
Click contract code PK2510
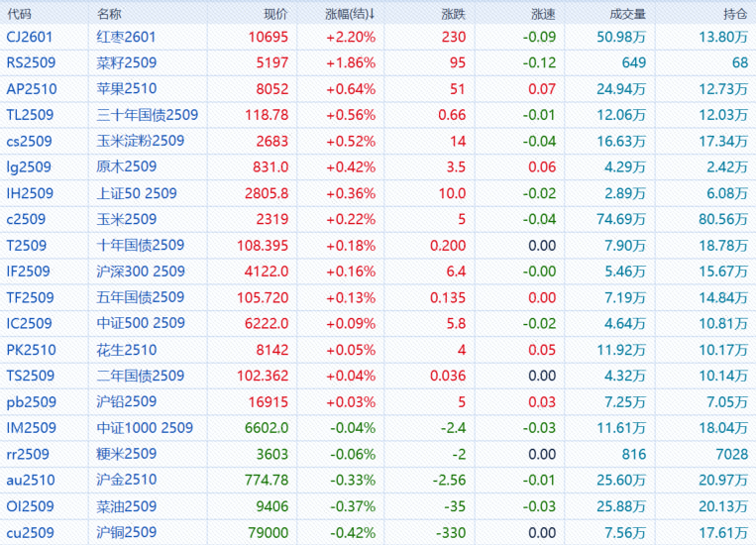(31, 350)
